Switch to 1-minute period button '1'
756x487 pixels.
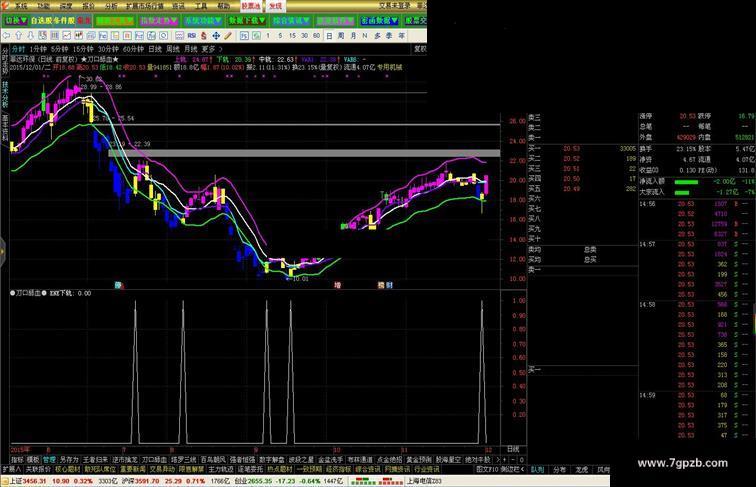coord(268,36)
